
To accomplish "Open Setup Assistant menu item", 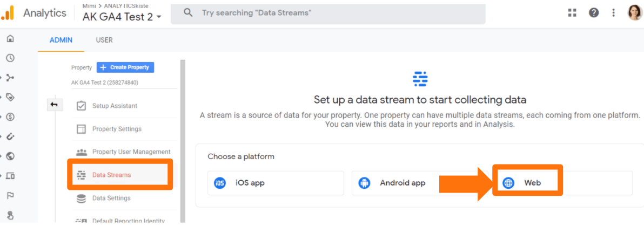I will (x=125, y=106).
